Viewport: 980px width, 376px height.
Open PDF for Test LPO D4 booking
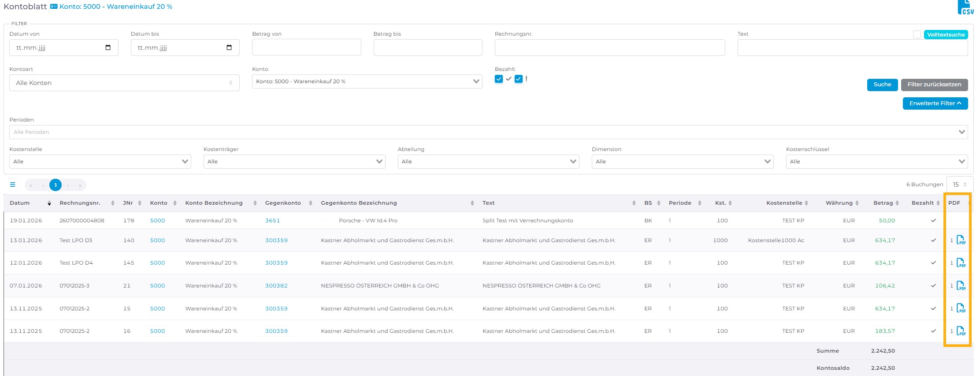pyautogui.click(x=961, y=263)
